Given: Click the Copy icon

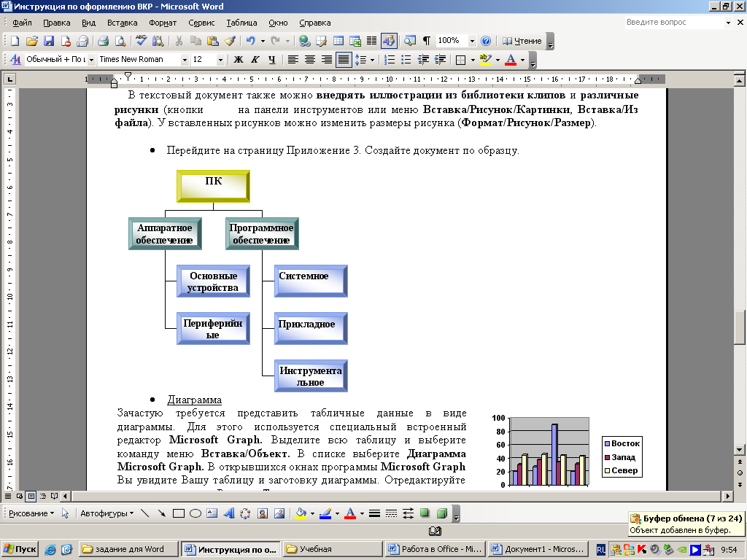Looking at the screenshot, I should pos(196,41).
